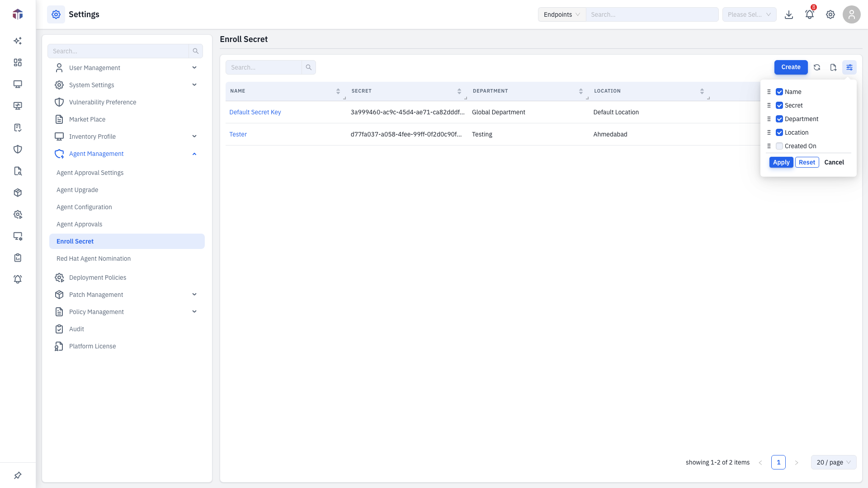The image size is (868, 488).
Task: Collapse Agent Management menu
Action: (127, 154)
